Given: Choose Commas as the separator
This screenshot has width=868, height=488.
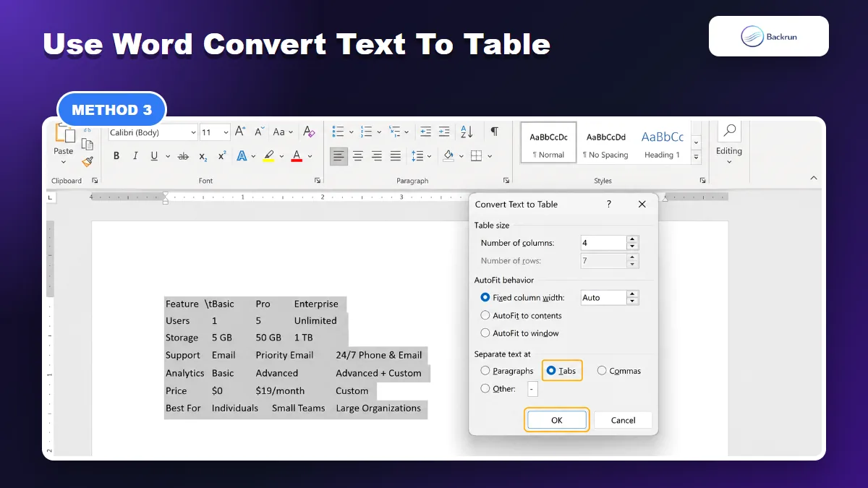Looking at the screenshot, I should click(x=619, y=371).
